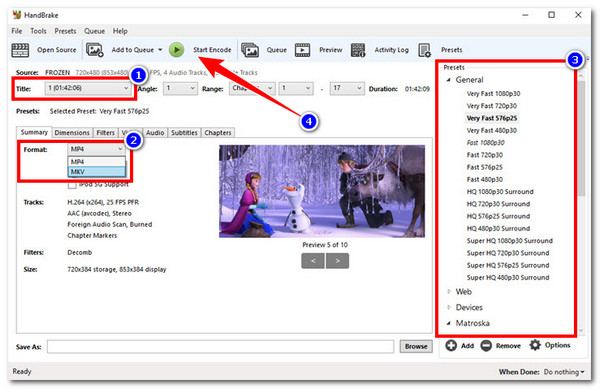Viewport: 600px width, 389px height.
Task: Switch to the Chapters tab
Action: click(x=218, y=133)
